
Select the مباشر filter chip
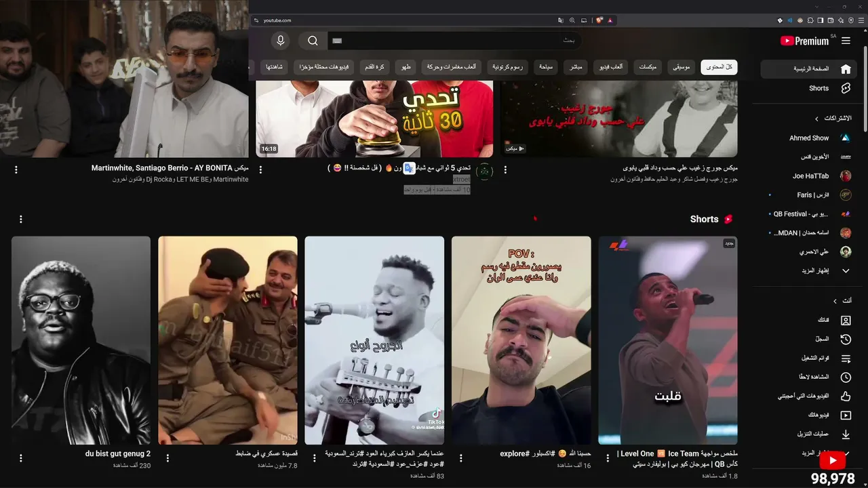click(x=576, y=67)
